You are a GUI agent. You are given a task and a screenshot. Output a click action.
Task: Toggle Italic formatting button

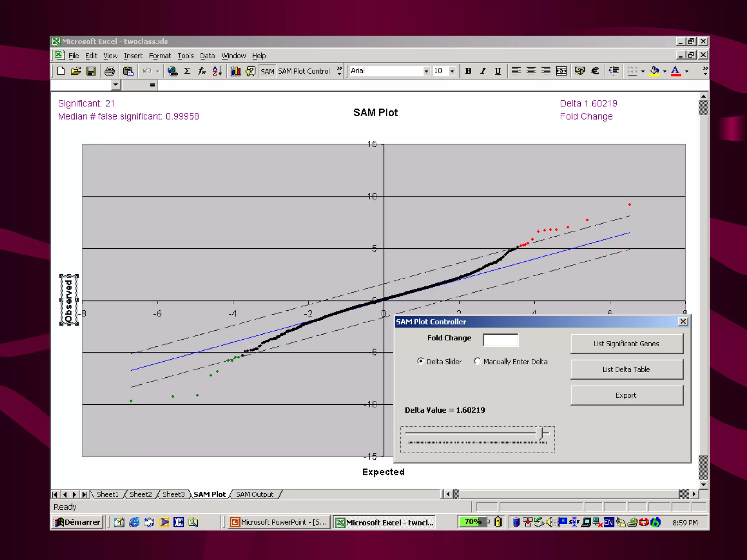(x=483, y=71)
